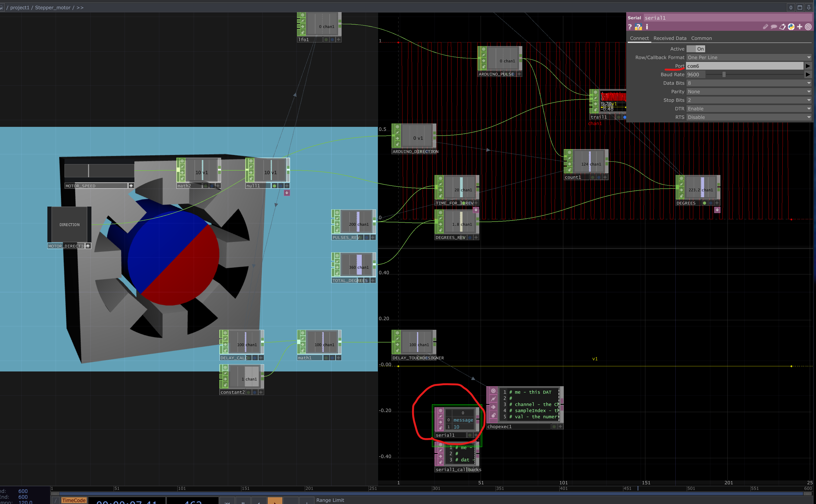The image size is (816, 504).
Task: Click the operator info 'i' icon
Action: [647, 27]
